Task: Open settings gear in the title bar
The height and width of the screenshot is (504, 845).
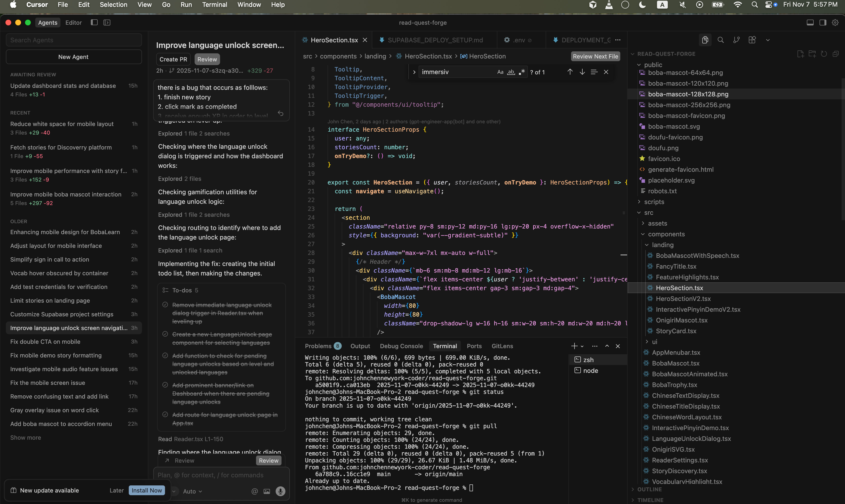Action: [x=835, y=23]
